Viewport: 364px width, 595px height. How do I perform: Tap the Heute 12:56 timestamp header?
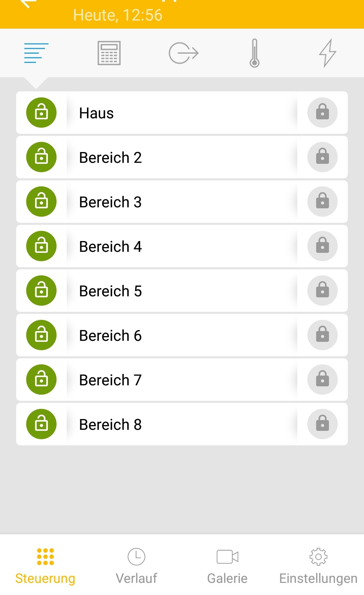(118, 15)
